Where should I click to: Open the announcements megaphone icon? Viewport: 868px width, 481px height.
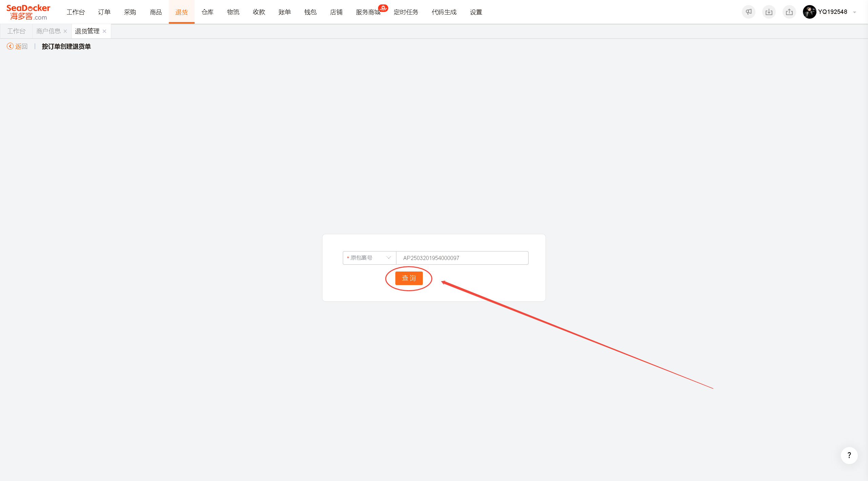pyautogui.click(x=749, y=12)
